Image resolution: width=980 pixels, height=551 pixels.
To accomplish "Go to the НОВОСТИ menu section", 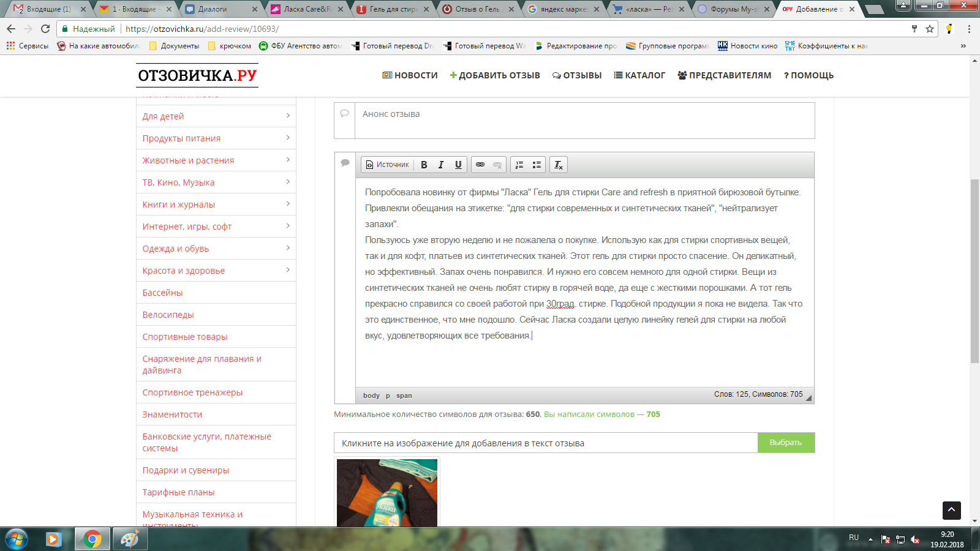I will 410,75.
